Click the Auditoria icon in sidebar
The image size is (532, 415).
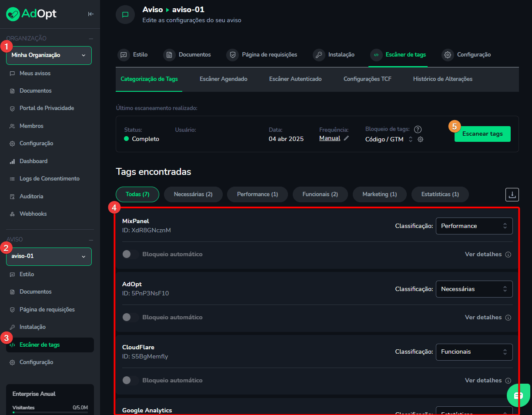pos(12,197)
